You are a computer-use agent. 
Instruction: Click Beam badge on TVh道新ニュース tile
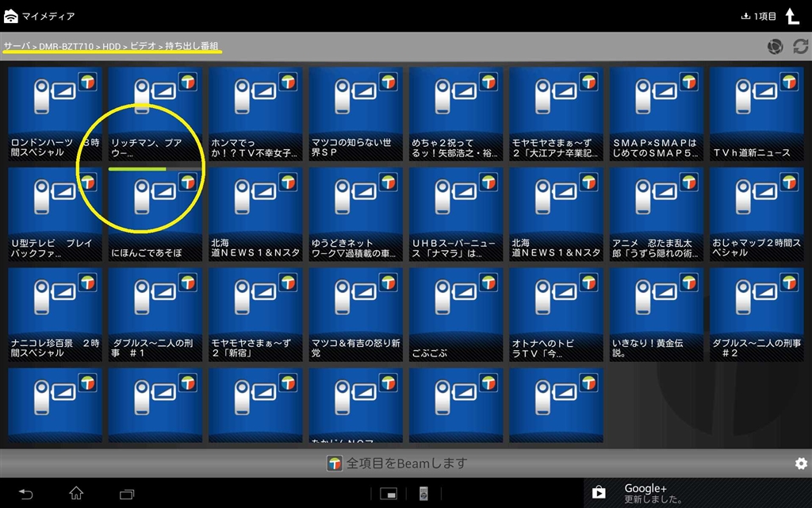(x=789, y=82)
